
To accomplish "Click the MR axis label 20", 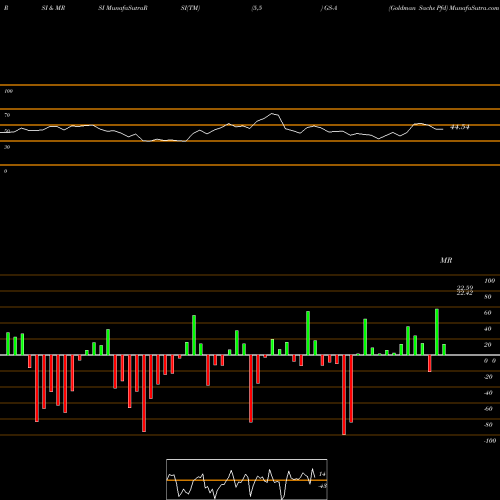I will pos(487,345).
